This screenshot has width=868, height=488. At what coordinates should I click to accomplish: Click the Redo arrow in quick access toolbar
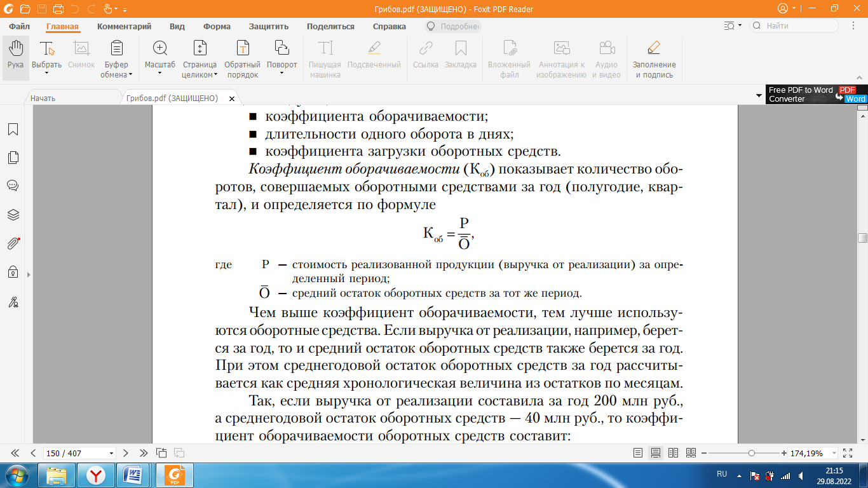click(x=92, y=10)
